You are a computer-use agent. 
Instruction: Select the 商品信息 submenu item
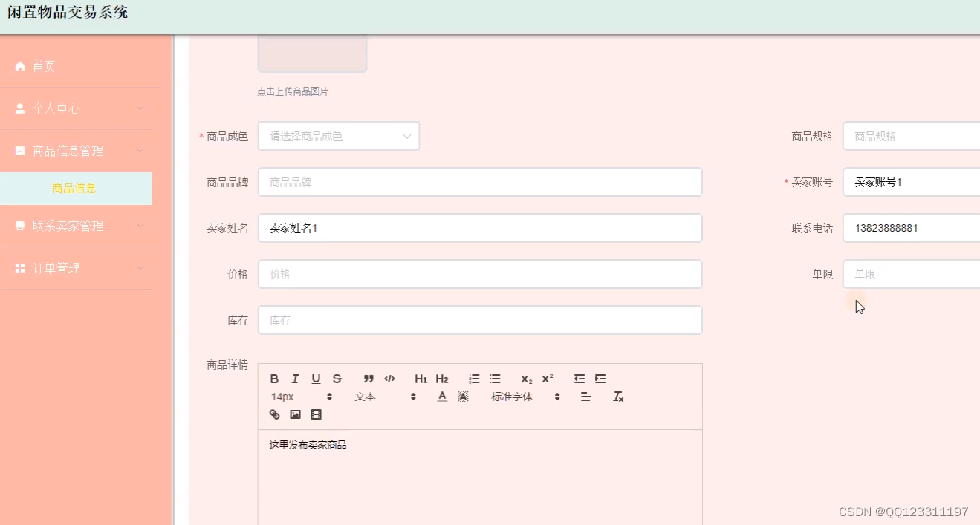coord(74,189)
